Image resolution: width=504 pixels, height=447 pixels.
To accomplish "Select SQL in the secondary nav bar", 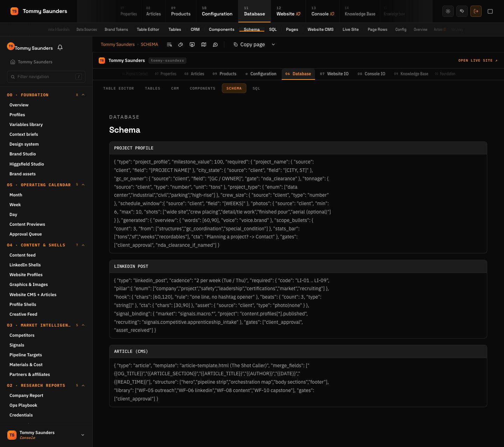I will 273,29.
